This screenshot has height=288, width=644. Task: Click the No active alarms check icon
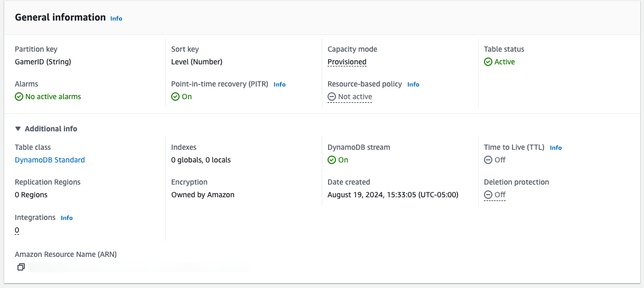coord(19,97)
